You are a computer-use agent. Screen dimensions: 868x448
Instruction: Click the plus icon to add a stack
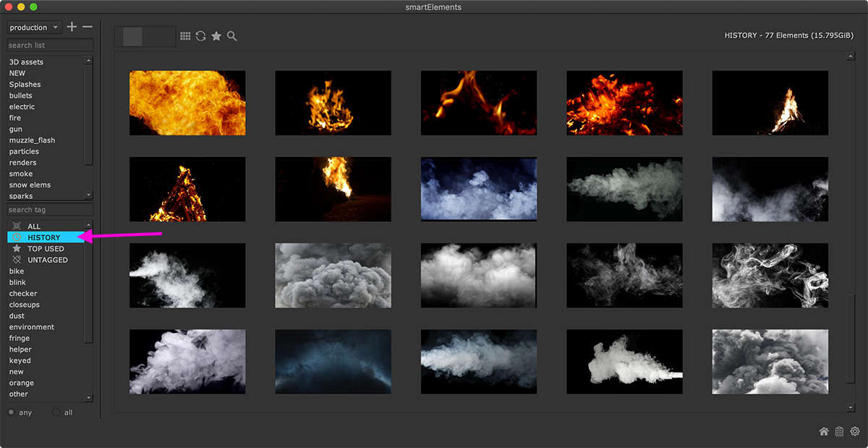point(72,28)
